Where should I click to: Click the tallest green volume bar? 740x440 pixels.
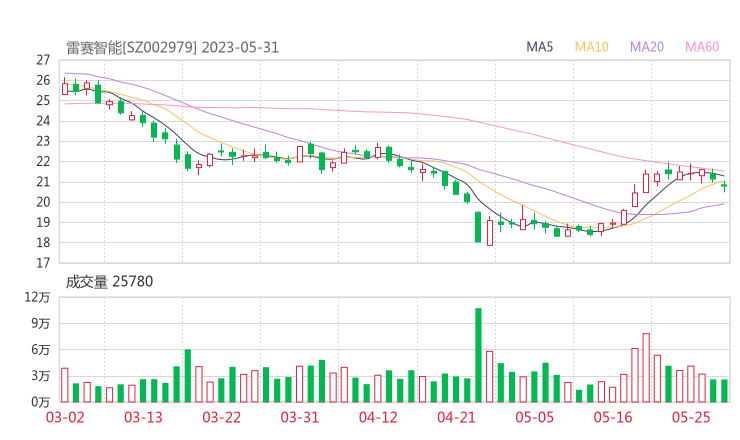(x=478, y=355)
